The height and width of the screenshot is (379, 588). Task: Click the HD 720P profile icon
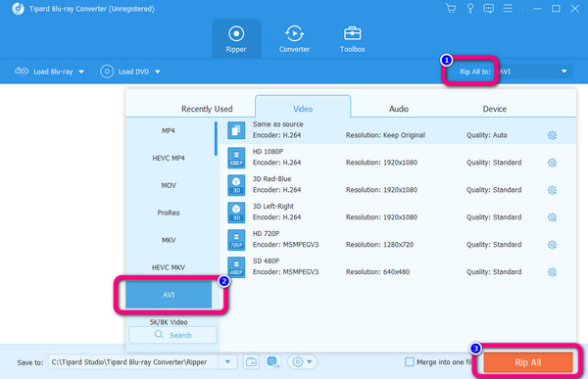[236, 240]
